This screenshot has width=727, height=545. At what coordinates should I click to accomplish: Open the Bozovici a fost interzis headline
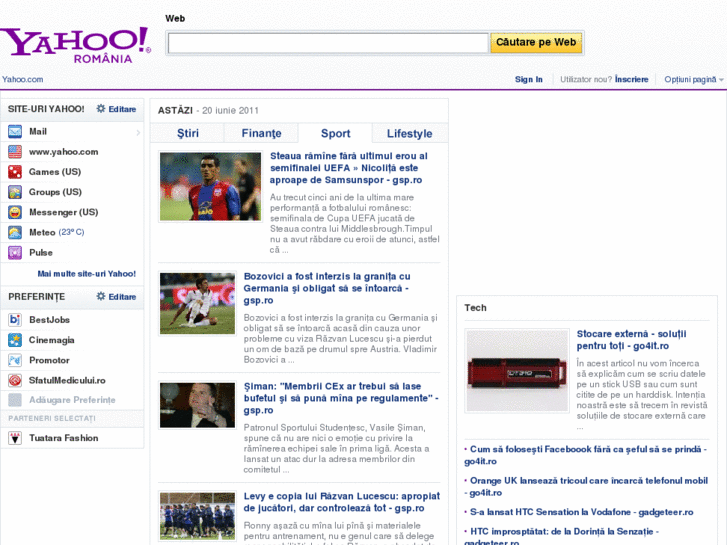click(x=327, y=288)
